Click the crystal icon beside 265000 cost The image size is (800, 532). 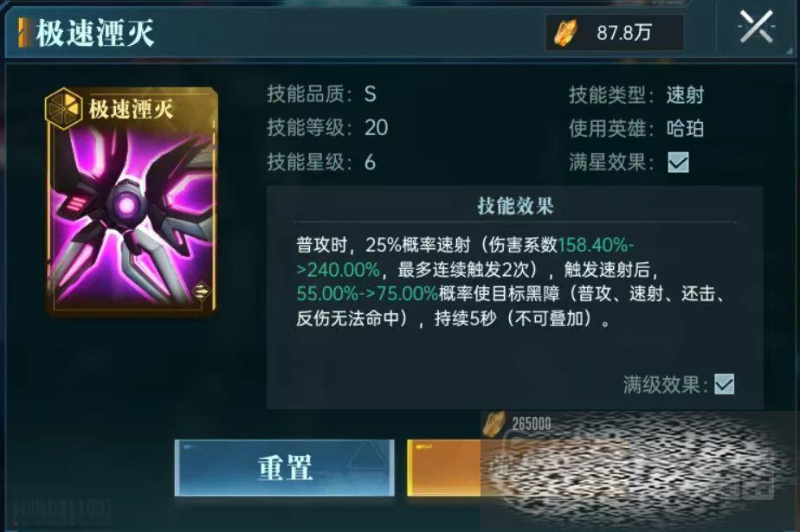click(494, 425)
